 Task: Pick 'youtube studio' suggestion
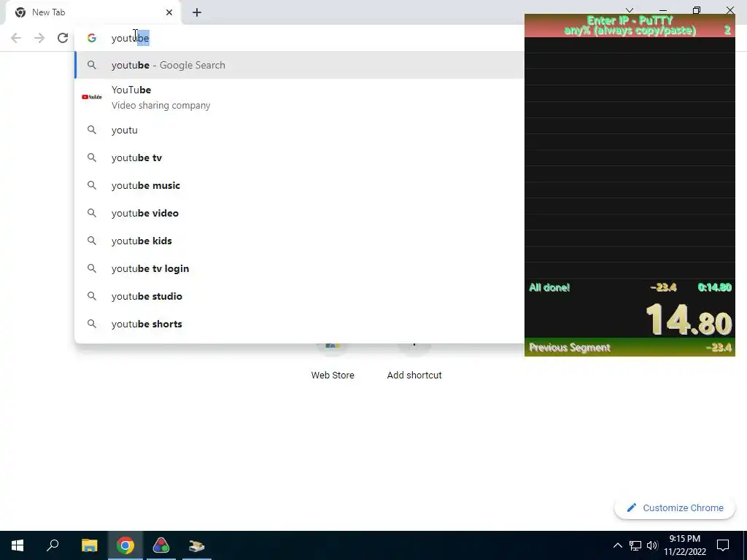point(299,296)
